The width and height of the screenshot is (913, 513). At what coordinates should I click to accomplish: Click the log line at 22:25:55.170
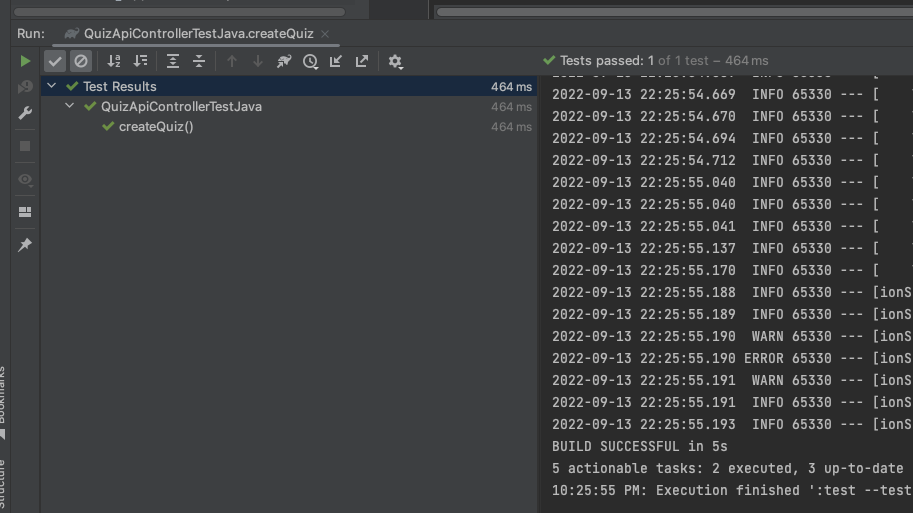(x=715, y=271)
